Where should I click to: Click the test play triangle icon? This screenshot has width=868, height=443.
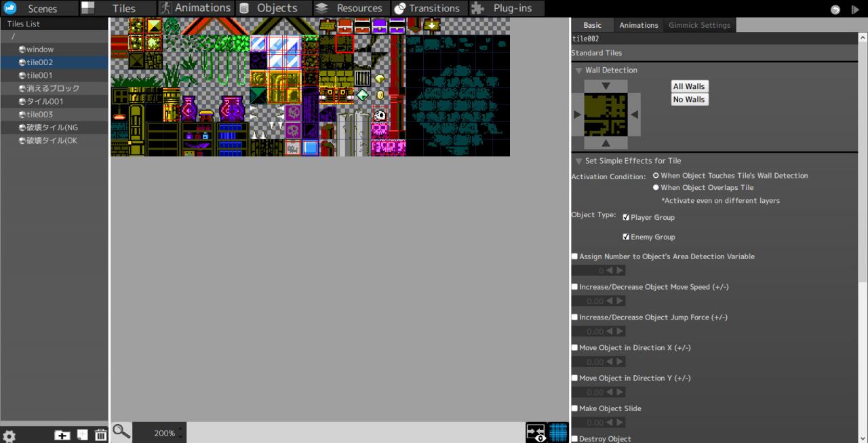tap(856, 9)
